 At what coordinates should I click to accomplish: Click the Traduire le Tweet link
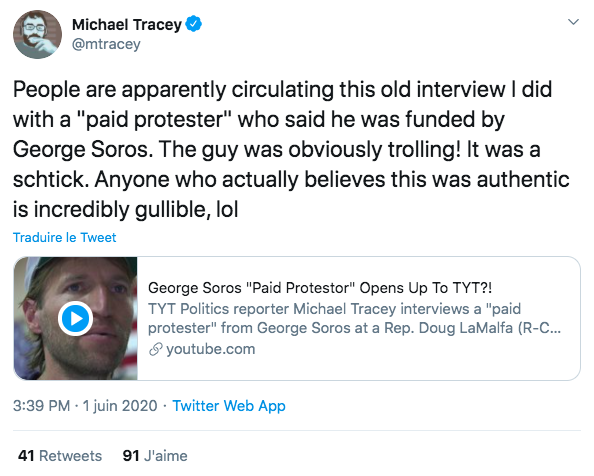coord(65,237)
